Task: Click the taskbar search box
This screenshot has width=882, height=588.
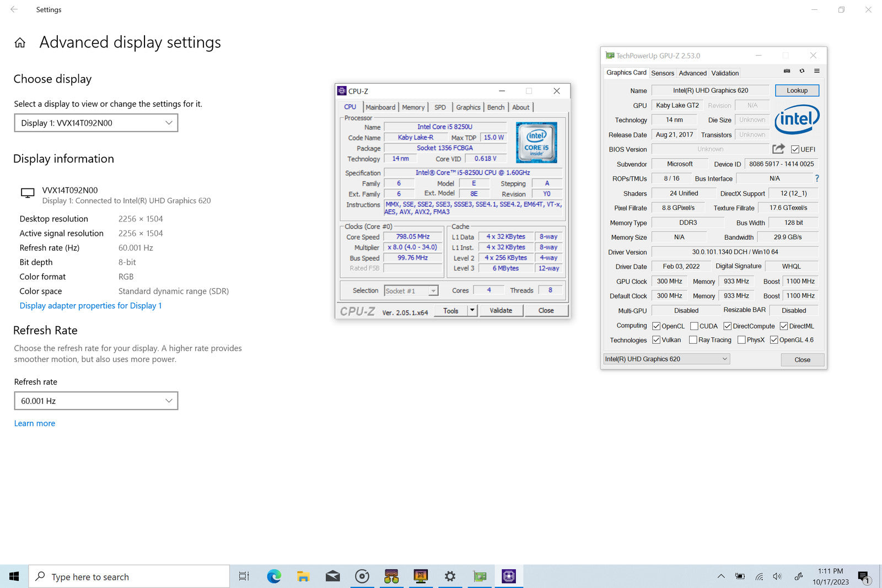Action: 129,576
